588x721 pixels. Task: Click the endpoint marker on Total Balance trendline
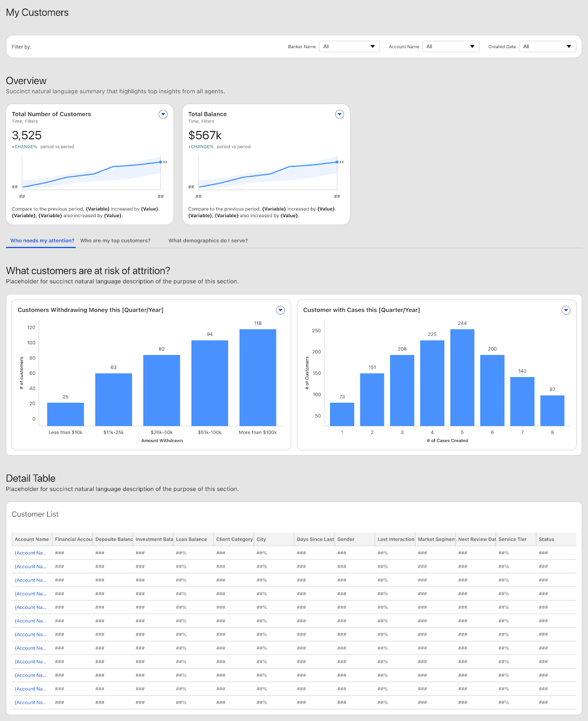(337, 162)
